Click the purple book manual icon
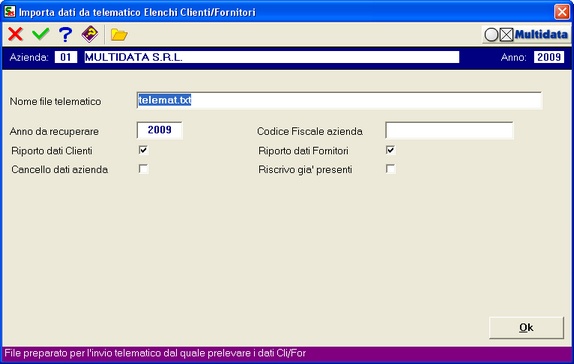This screenshot has width=574, height=364. coord(90,34)
